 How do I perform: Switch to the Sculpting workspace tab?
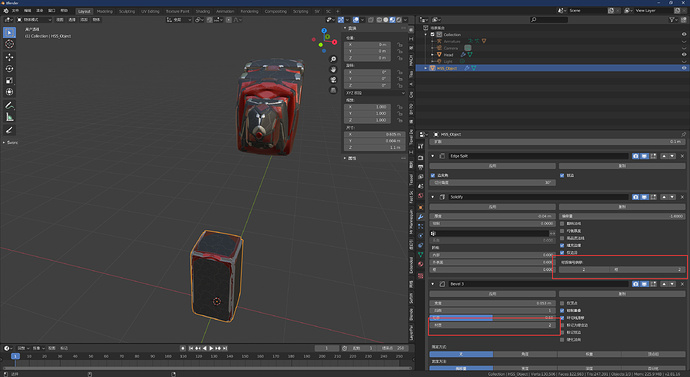(x=127, y=11)
